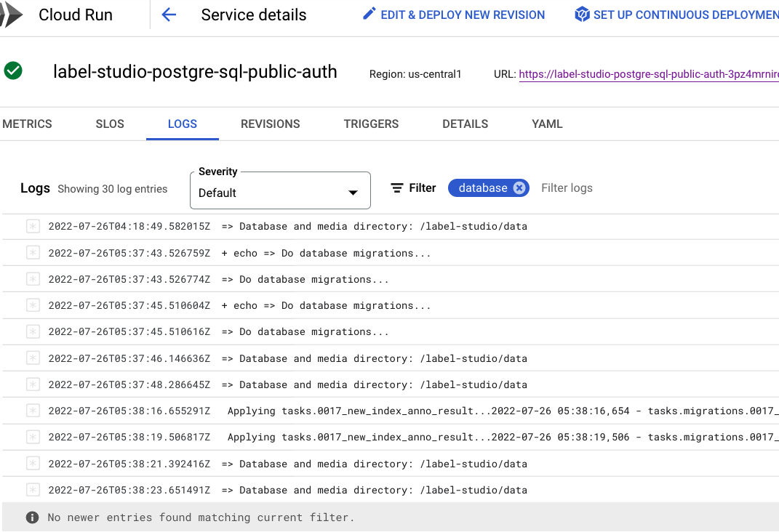The width and height of the screenshot is (779, 532).
Task: Click the continuous deployment icon
Action: 582,14
